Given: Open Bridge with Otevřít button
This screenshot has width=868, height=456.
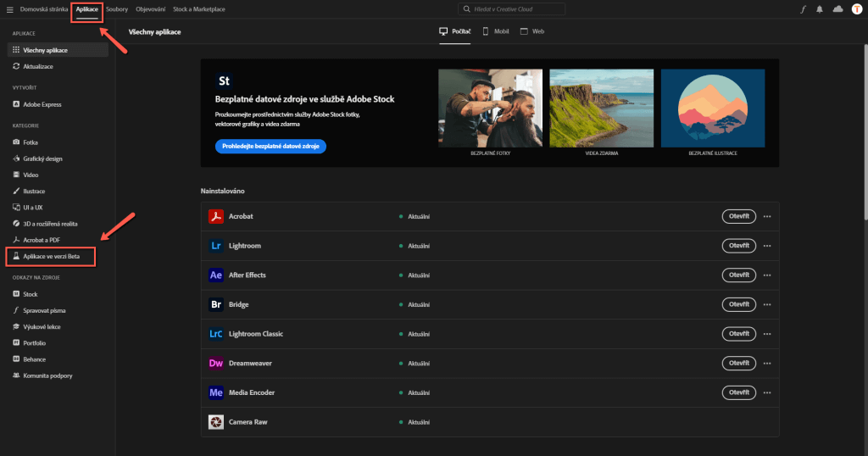Looking at the screenshot, I should coord(738,304).
